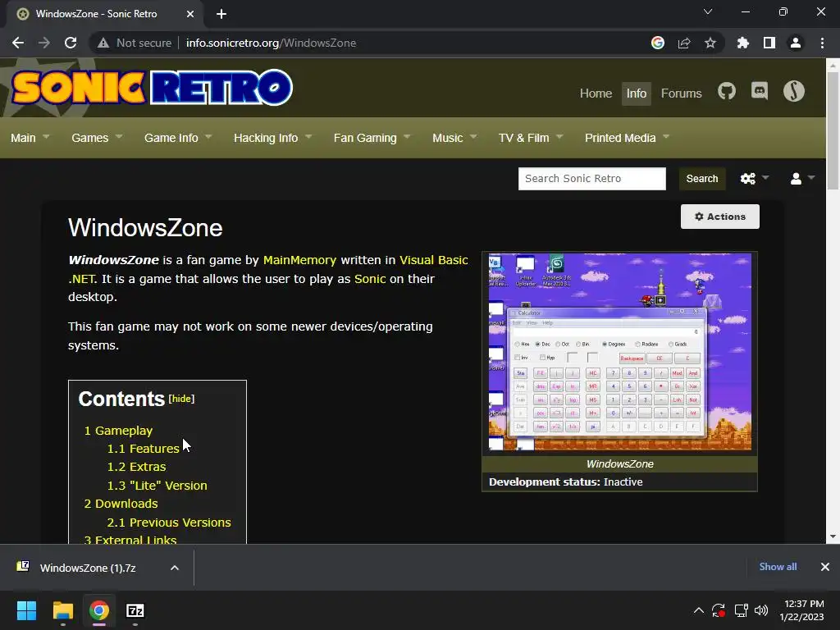Focus the Search Sonic Retro field
Viewport: 840px width, 630px height.
pyautogui.click(x=592, y=178)
